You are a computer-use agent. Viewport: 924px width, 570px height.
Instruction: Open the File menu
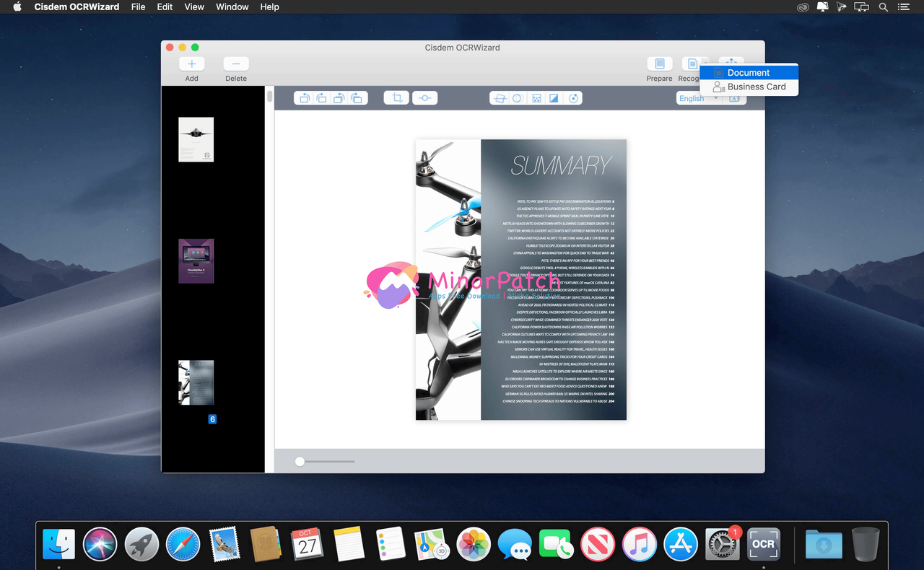pyautogui.click(x=139, y=6)
